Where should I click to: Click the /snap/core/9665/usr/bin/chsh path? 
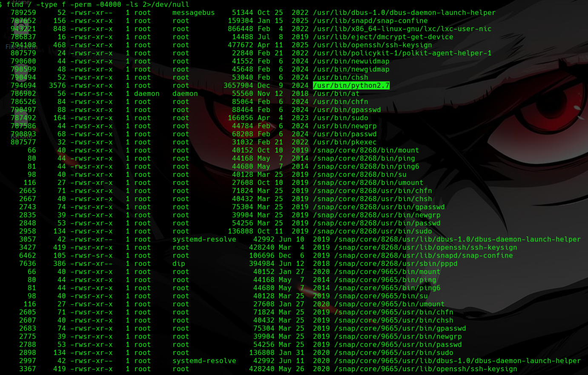click(394, 320)
